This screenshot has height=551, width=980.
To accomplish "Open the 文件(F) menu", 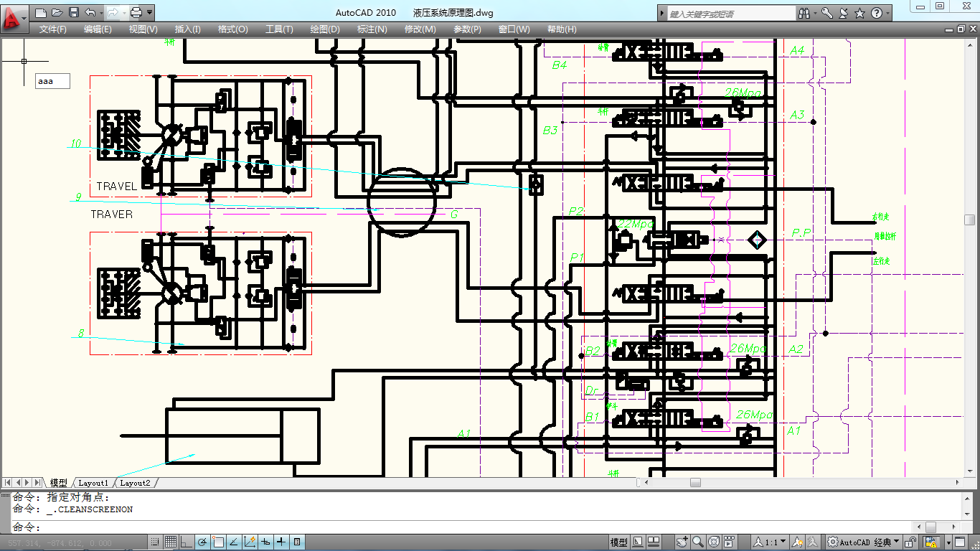I will (52, 29).
